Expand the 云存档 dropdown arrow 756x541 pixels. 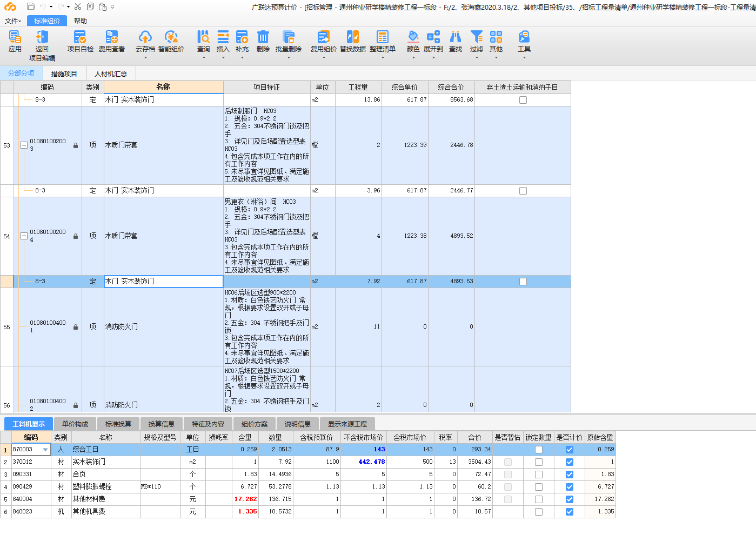[x=145, y=57]
